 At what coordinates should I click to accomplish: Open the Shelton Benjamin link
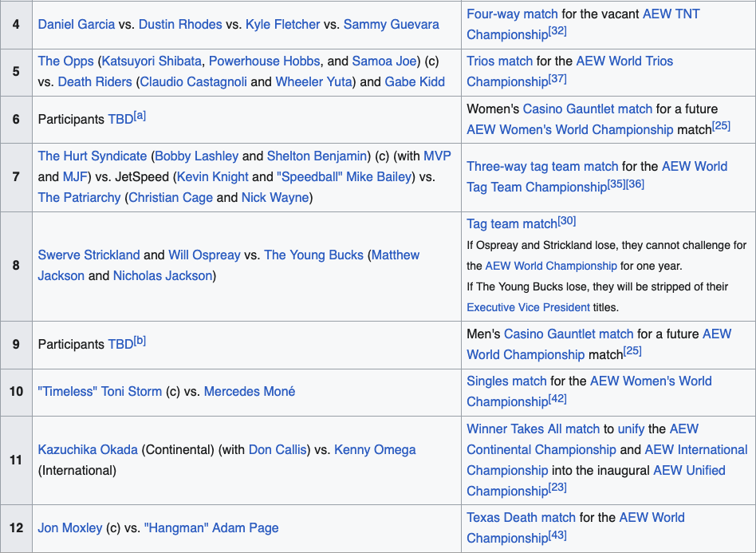click(x=317, y=156)
